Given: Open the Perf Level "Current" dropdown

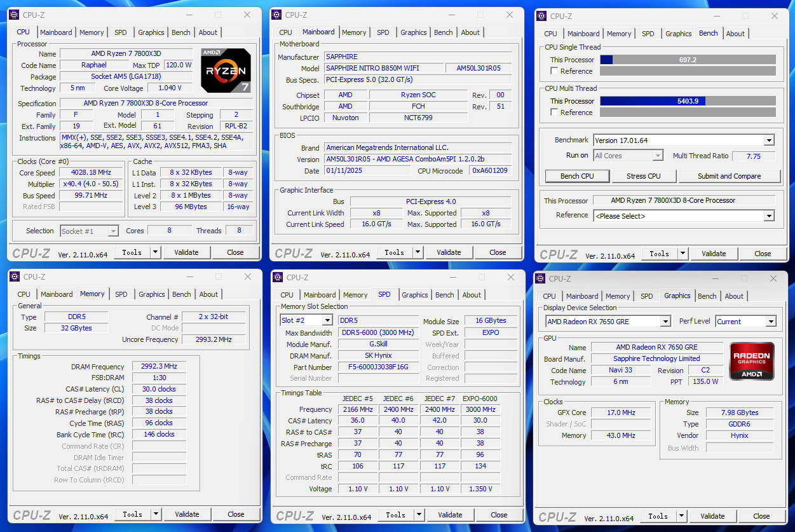Looking at the screenshot, I should click(x=770, y=322).
